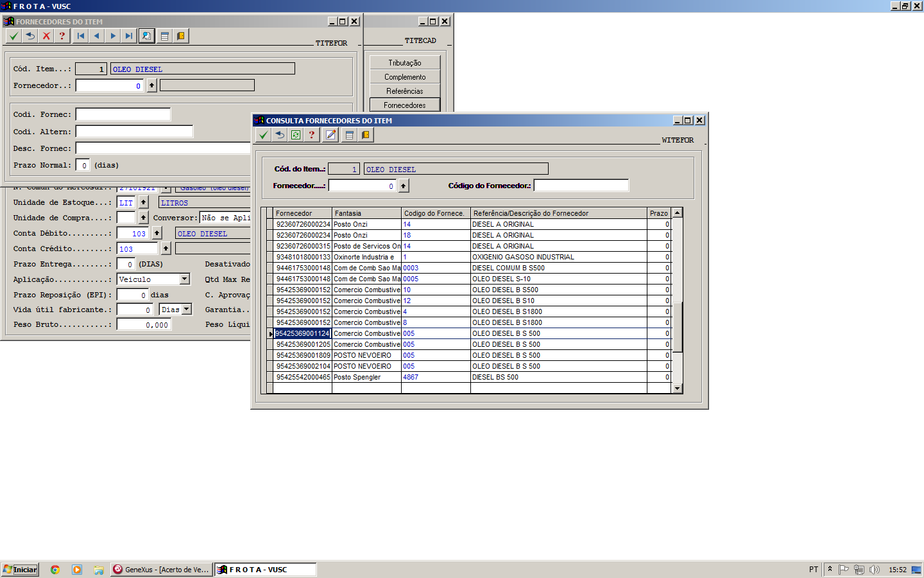Go to next record in Fornecedores do Item

point(113,36)
